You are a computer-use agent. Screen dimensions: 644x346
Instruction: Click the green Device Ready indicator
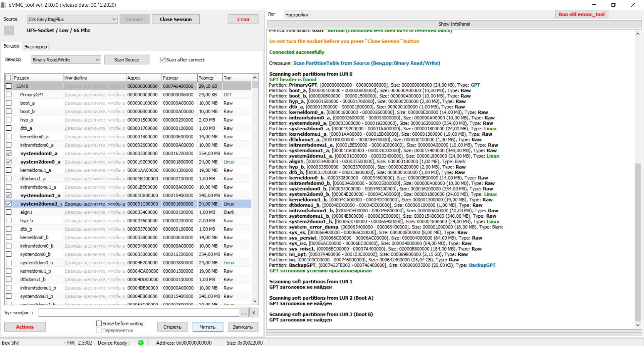pos(141,343)
